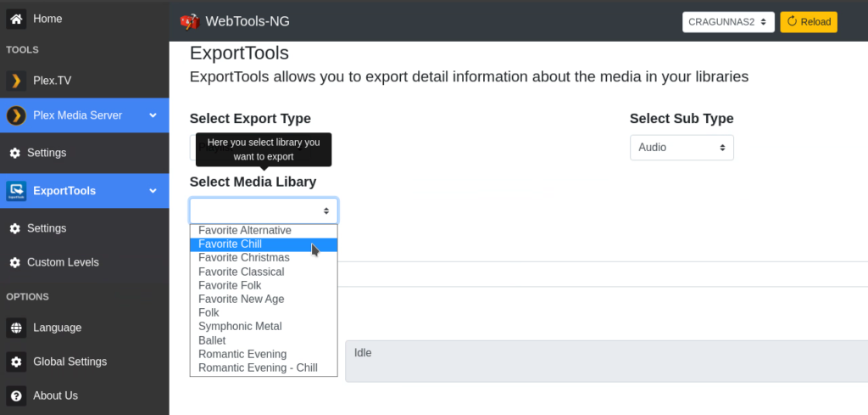Click the Global Settings gear icon
This screenshot has height=415, width=868.
(16, 362)
